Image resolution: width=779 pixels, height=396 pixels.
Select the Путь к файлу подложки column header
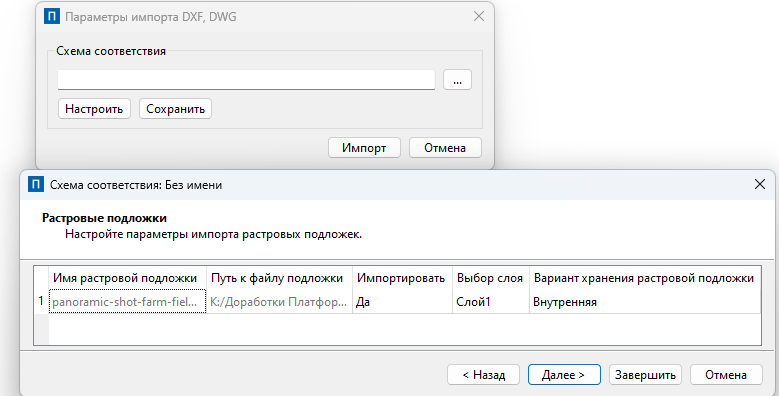[279, 278]
